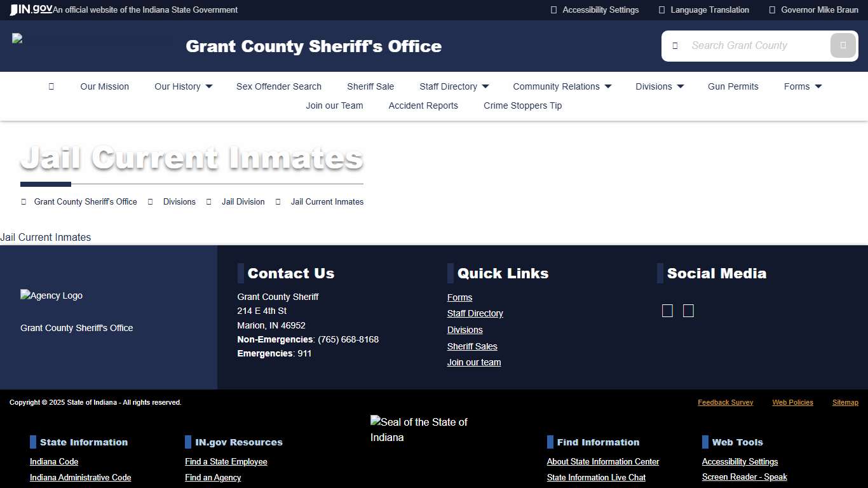Open the Forms dropdown in navigation
The height and width of the screenshot is (488, 868).
click(802, 86)
